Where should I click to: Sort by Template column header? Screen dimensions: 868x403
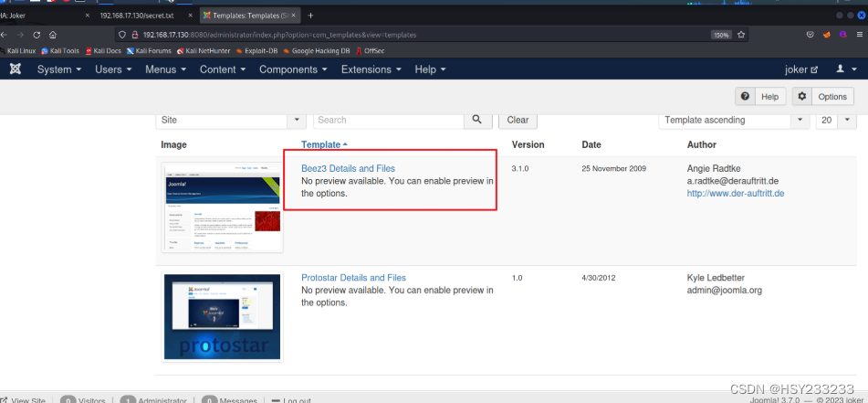coord(324,144)
